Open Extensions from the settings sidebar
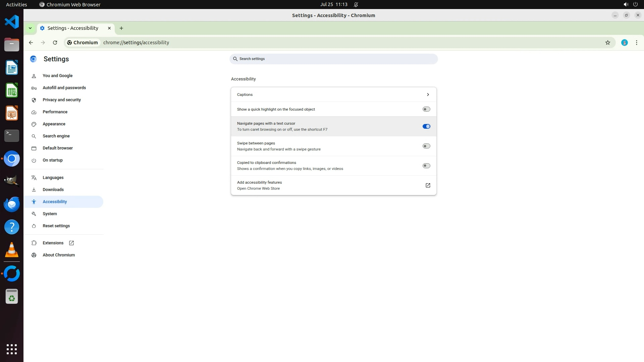Viewport: 644px width, 362px height. tap(53, 243)
